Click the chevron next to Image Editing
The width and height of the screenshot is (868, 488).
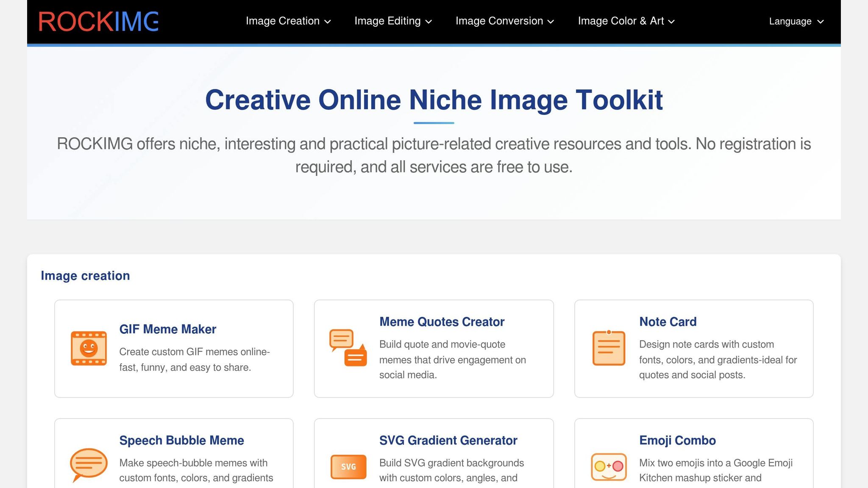[x=428, y=22]
